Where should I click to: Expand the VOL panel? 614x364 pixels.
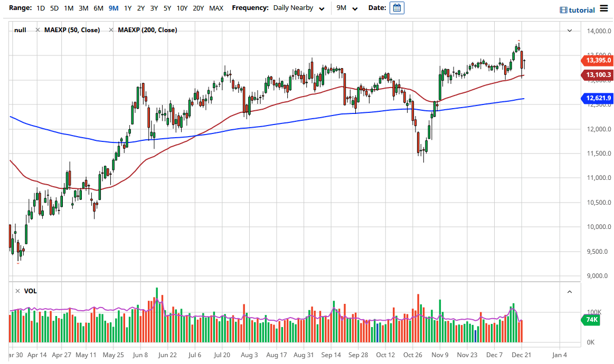pyautogui.click(x=570, y=291)
